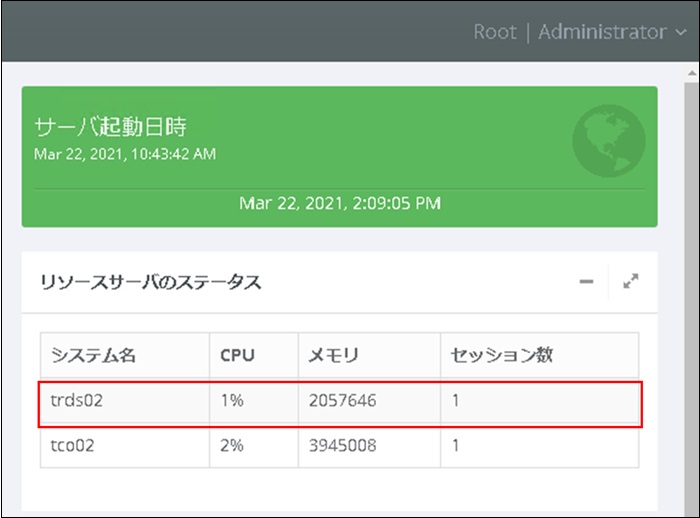Click current time 2:09:05 PM
Screen dimensions: 700x518
(x=340, y=203)
